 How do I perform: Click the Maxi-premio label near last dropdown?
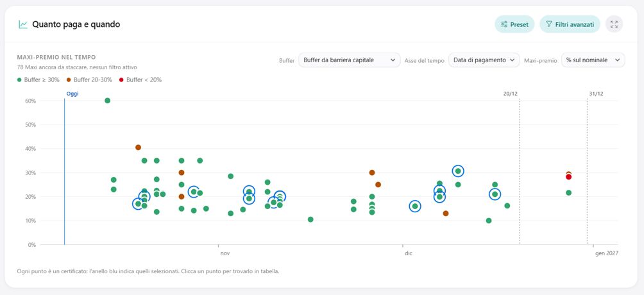pos(541,60)
